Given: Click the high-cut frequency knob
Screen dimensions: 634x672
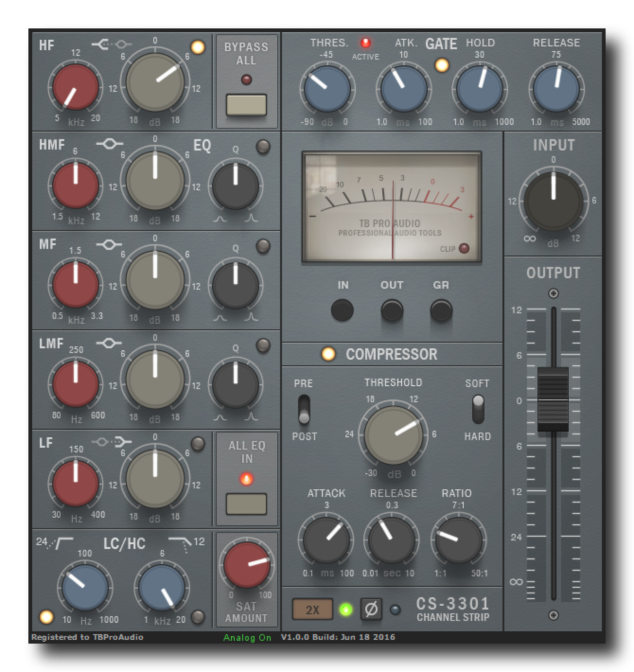Looking at the screenshot, I should coord(161,588).
